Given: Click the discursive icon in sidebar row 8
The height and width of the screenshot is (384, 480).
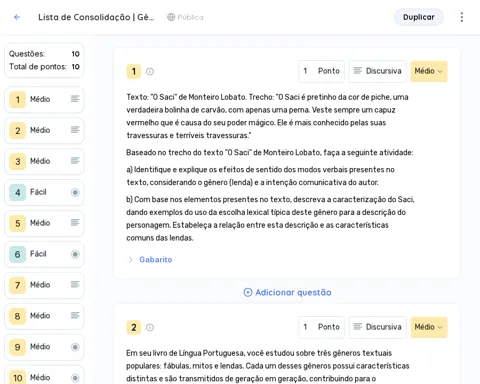Looking at the screenshot, I should click(x=75, y=316).
